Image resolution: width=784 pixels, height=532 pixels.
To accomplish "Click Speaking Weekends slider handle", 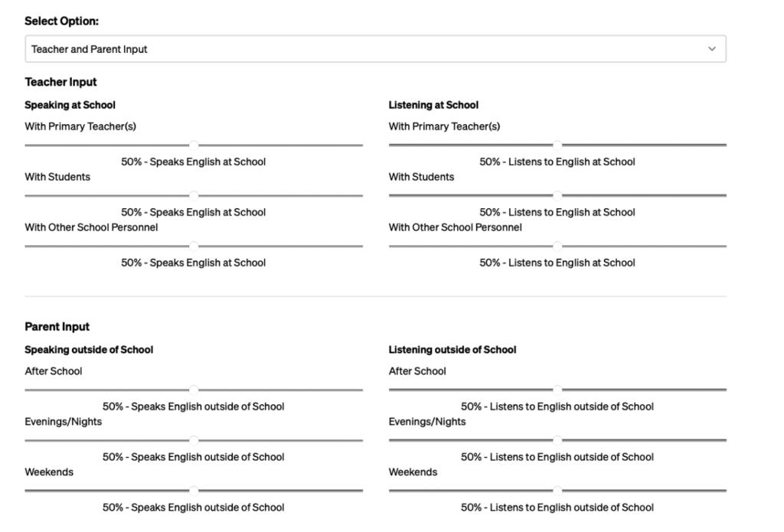I will (x=194, y=491).
